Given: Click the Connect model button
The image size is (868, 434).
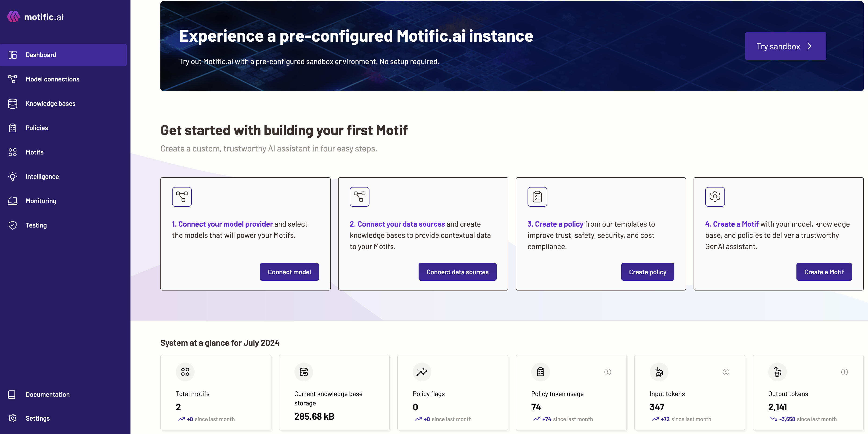Looking at the screenshot, I should 289,272.
